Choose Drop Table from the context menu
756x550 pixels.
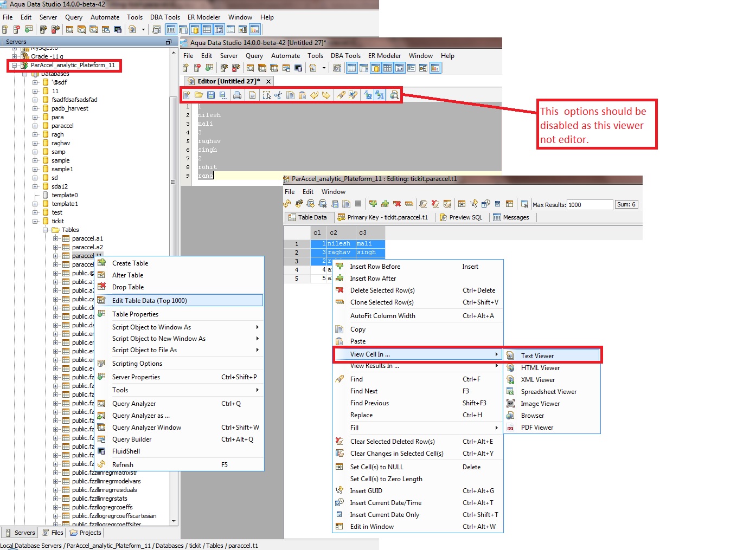coord(179,287)
